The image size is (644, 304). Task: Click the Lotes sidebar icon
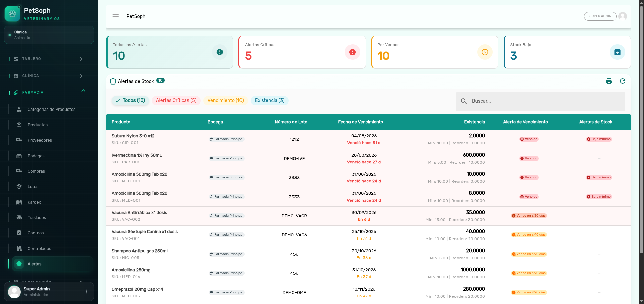coord(19,187)
